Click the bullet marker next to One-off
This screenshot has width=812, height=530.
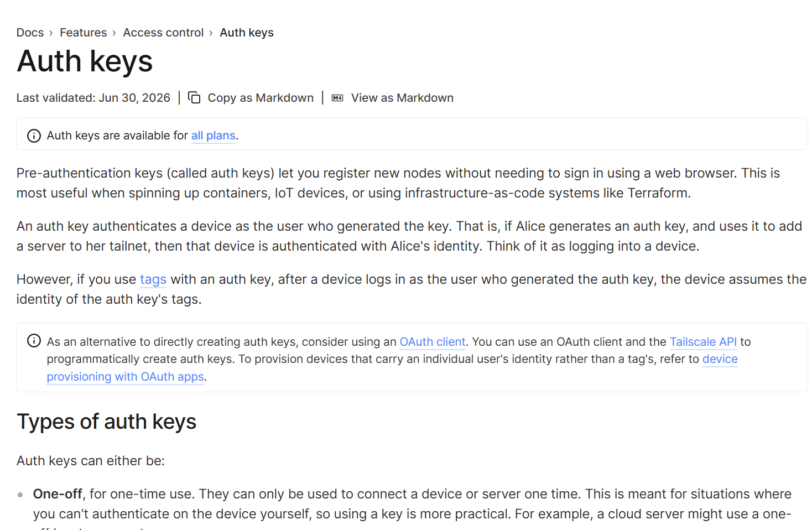tap(20, 495)
